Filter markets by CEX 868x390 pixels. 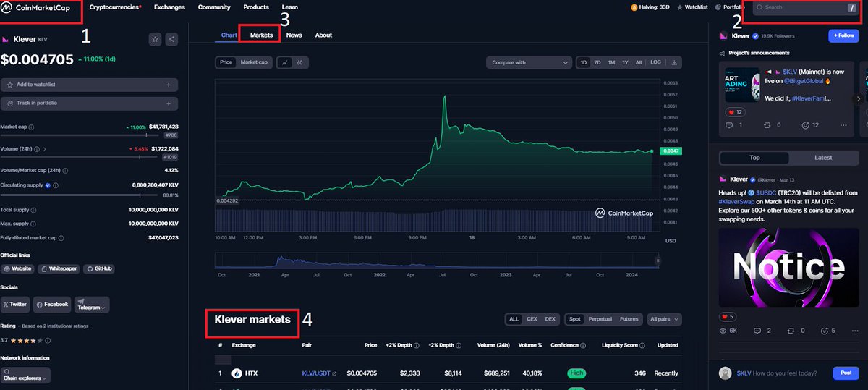[x=532, y=319]
